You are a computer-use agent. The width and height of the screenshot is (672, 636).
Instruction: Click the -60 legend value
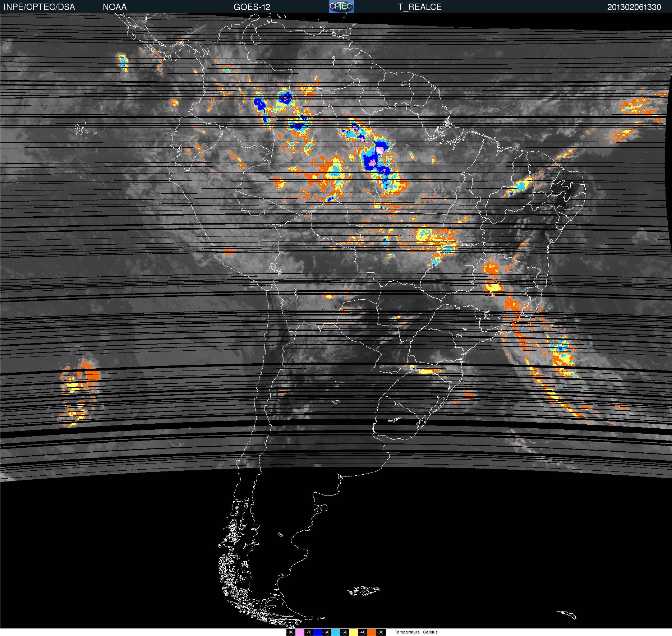[326, 632]
